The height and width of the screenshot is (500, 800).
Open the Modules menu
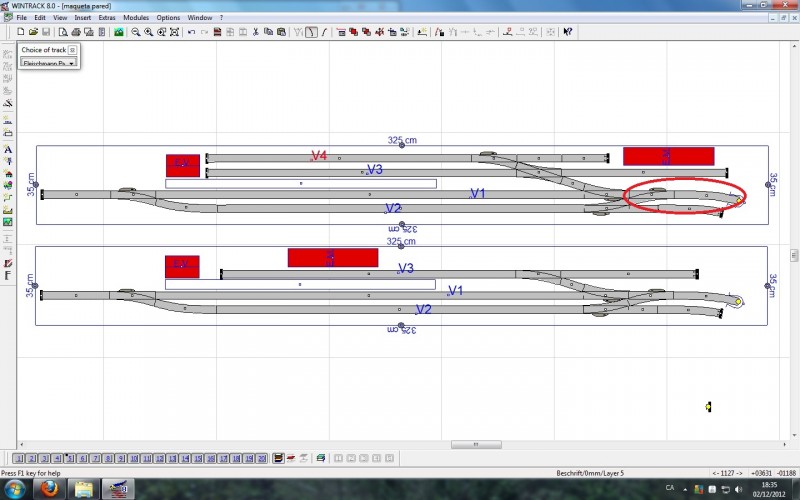click(136, 17)
